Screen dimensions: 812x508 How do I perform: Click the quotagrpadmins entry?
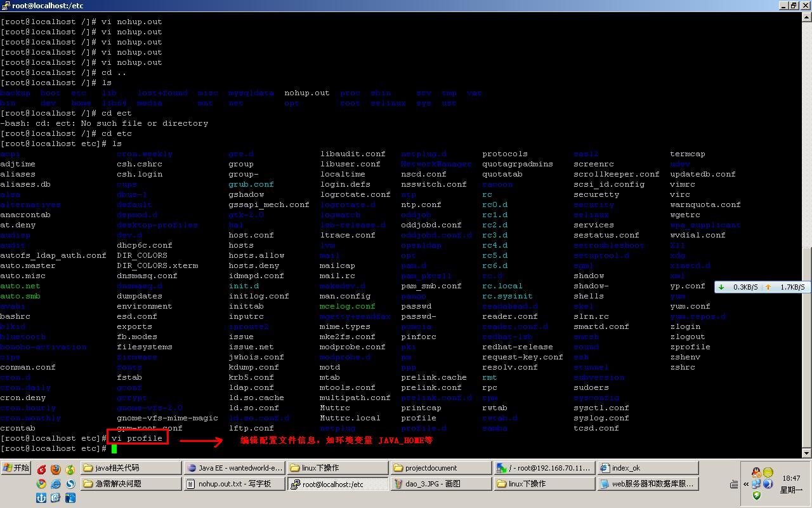pos(518,164)
